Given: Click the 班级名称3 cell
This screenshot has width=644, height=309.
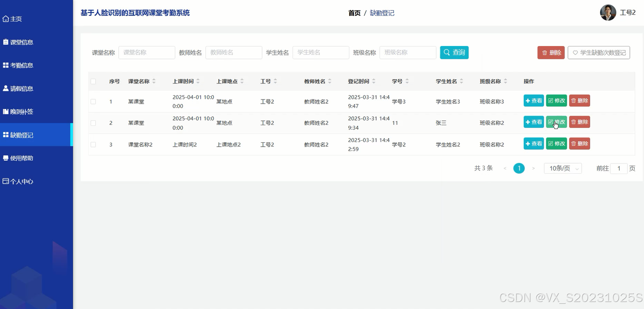Looking at the screenshot, I should 492,102.
